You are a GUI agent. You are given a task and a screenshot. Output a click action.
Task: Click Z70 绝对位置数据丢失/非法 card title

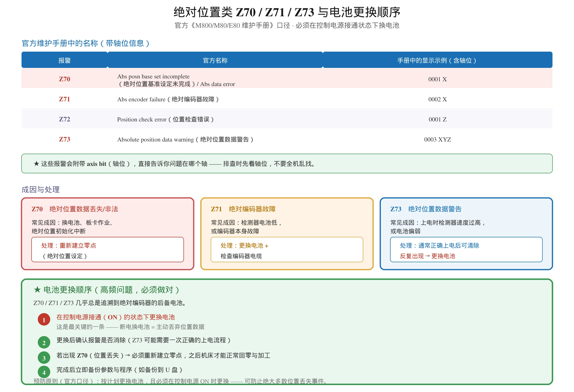(x=75, y=209)
